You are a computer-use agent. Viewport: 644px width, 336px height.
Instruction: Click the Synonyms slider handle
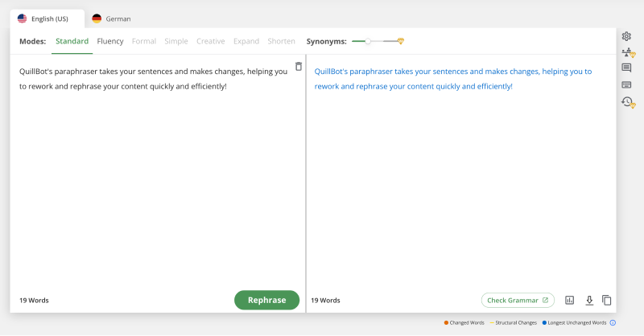tap(368, 41)
